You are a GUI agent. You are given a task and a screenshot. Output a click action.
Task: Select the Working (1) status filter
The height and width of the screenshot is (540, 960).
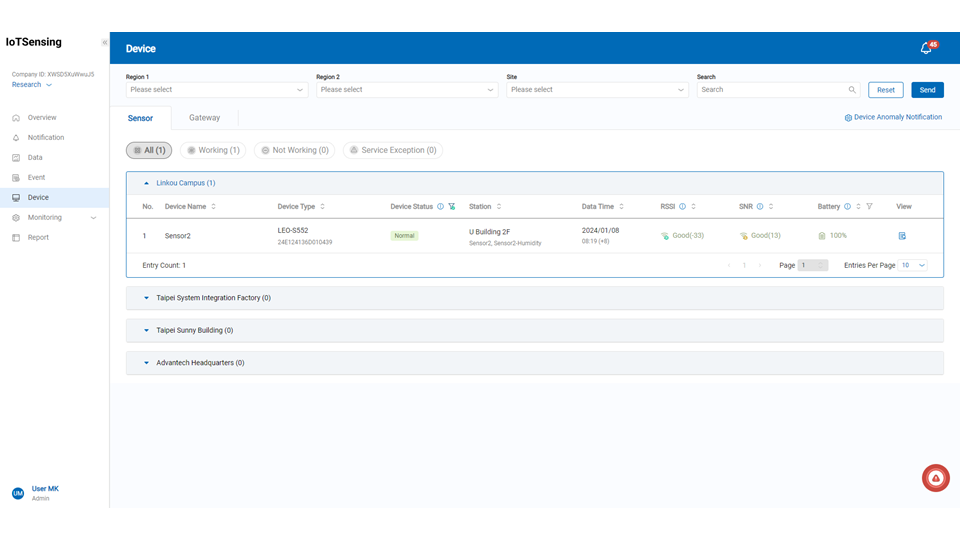click(x=213, y=150)
